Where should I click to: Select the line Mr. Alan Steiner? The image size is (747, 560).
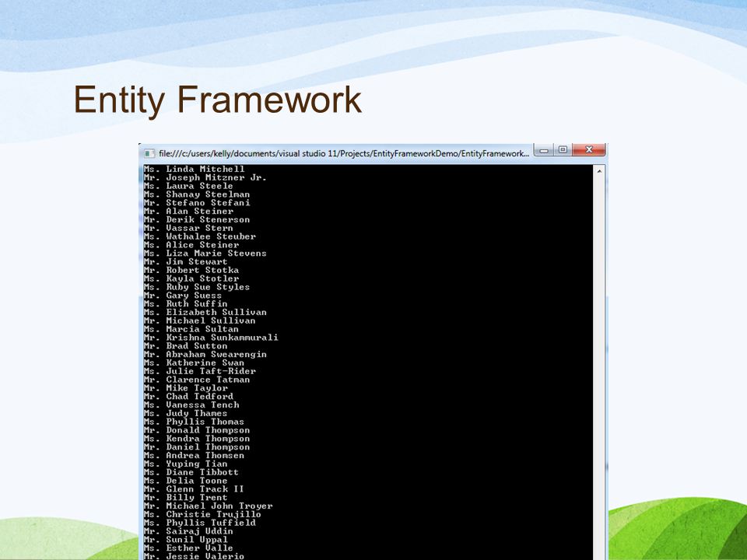coord(188,211)
